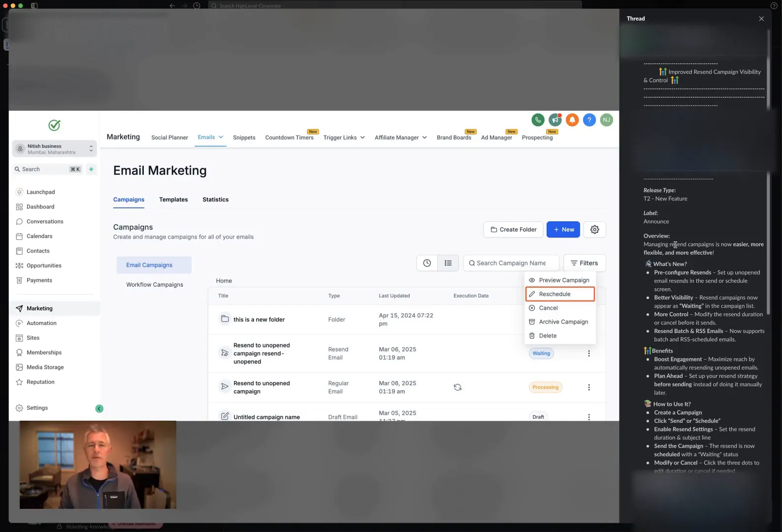Open the Filters dropdown
Screen dimensions: 782x532
coord(585,263)
